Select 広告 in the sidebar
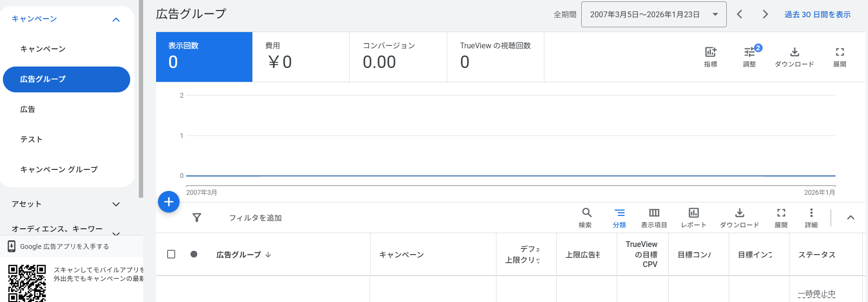868x302 pixels. [28, 109]
